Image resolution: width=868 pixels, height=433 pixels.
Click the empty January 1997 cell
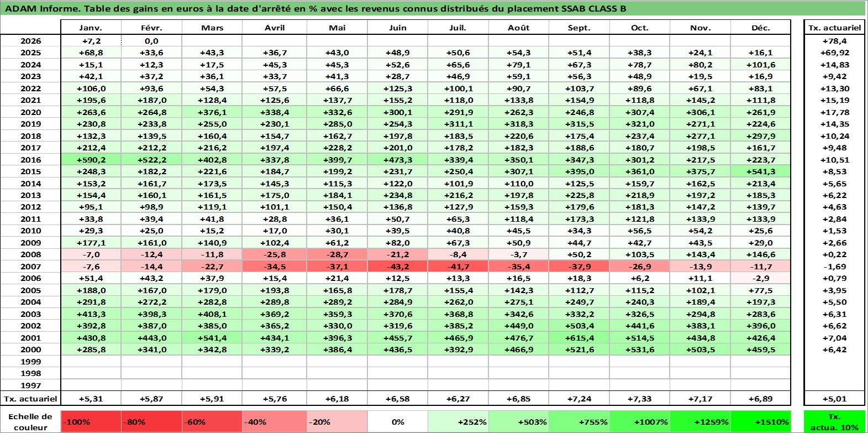[x=91, y=385]
